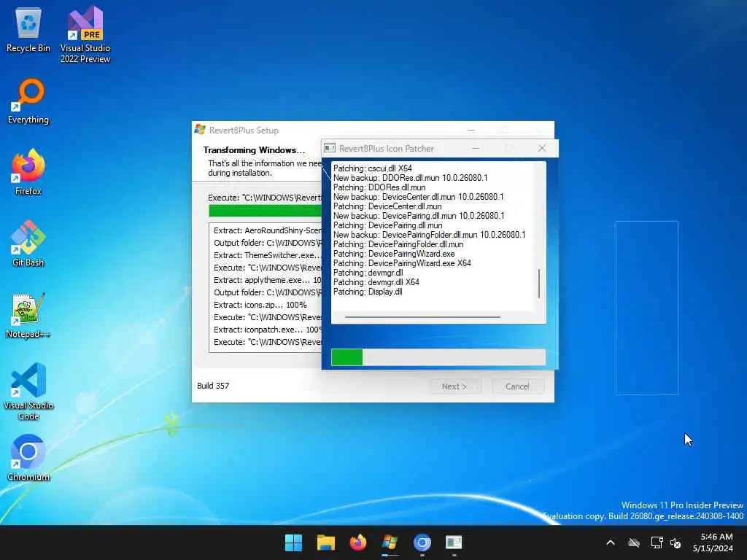This screenshot has width=747, height=560.
Task: Click the Chromium taskbar icon
Action: (x=422, y=542)
